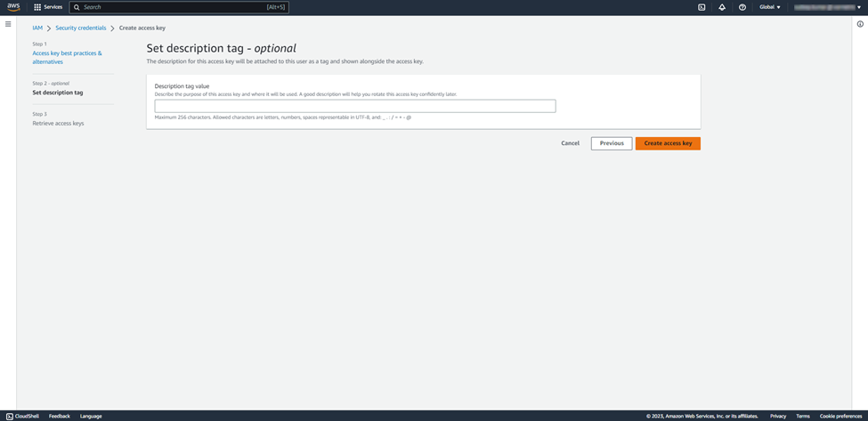868x421 pixels.
Task: Click the Maximum 256 characters hint text
Action: (283, 117)
